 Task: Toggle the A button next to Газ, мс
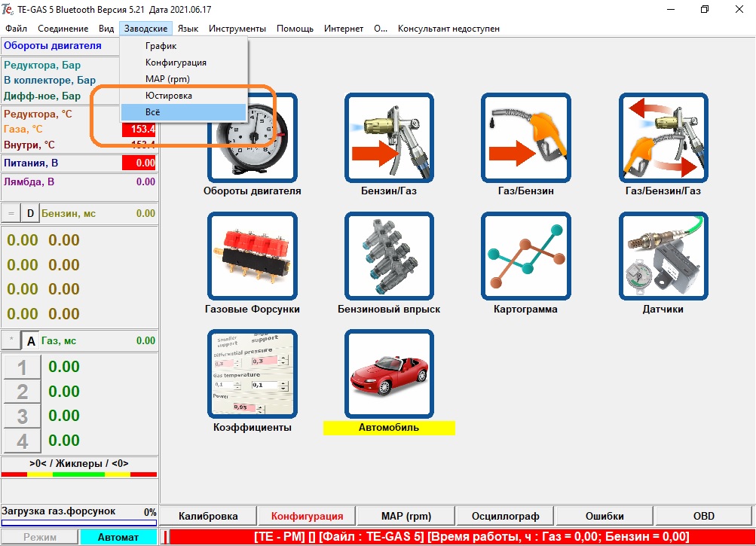[32, 341]
